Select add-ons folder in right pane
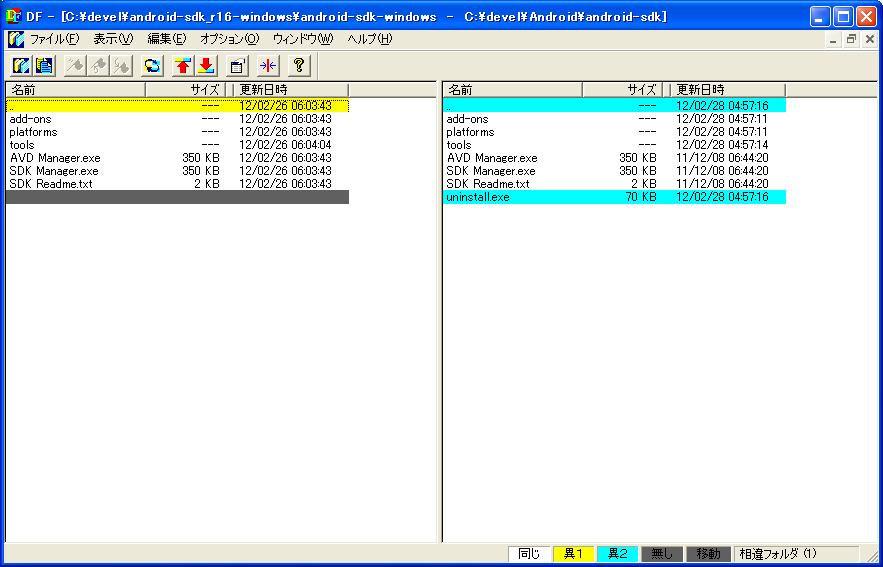 [614, 119]
